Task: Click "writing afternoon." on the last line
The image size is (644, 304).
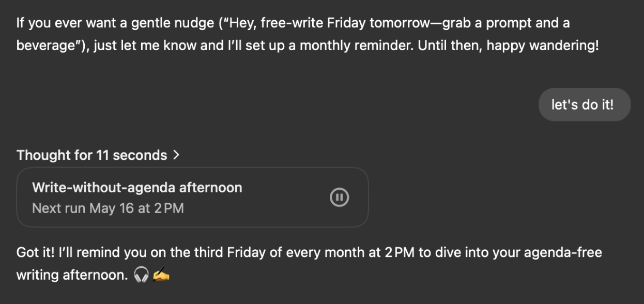Action: pyautogui.click(x=72, y=275)
